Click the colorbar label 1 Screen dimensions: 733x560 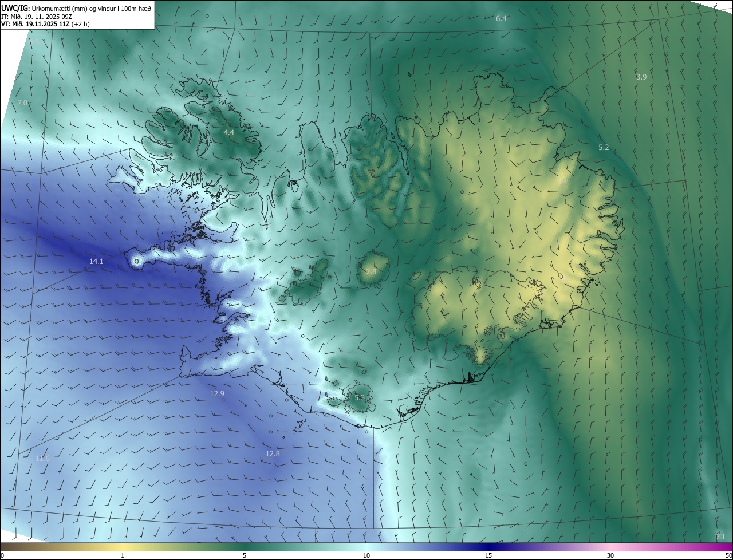pos(123,555)
